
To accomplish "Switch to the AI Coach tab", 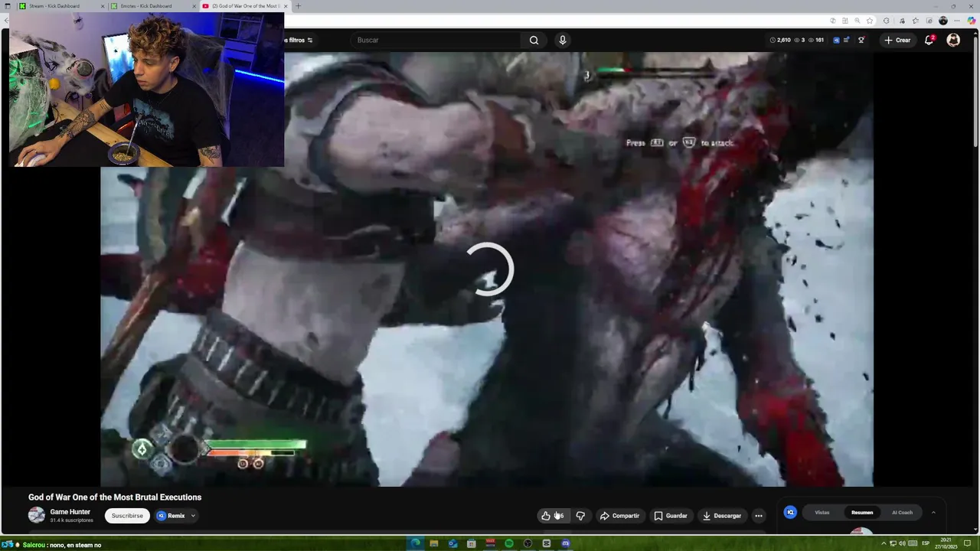I will pyautogui.click(x=902, y=513).
